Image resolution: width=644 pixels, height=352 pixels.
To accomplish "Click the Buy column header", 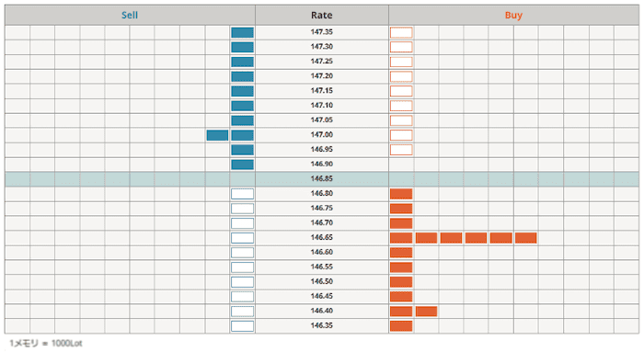I will tap(513, 16).
